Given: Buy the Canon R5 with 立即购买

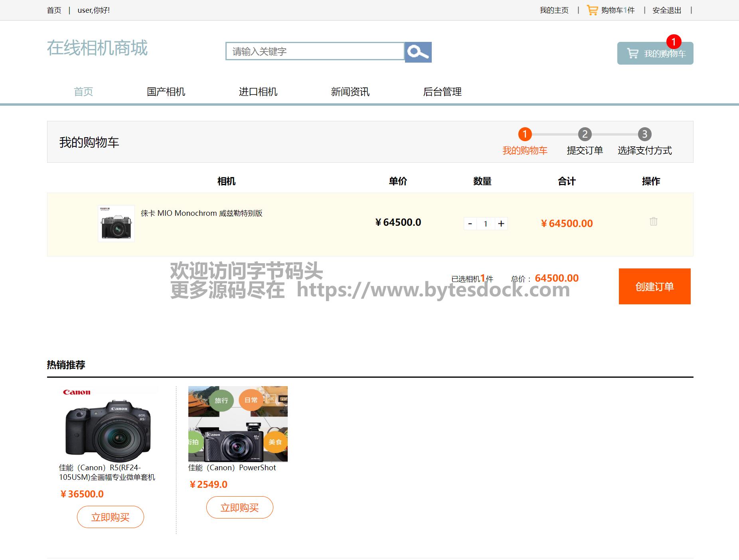Looking at the screenshot, I should point(111,517).
